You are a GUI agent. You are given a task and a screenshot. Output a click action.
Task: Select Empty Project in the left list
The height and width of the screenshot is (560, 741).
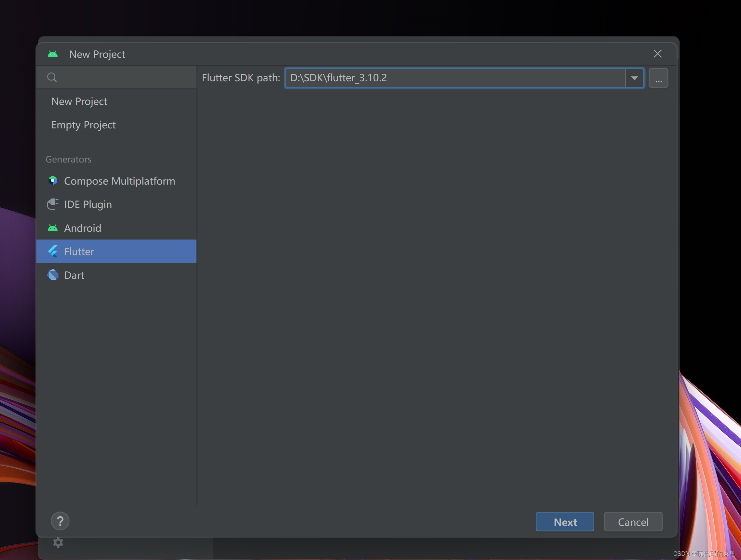83,125
